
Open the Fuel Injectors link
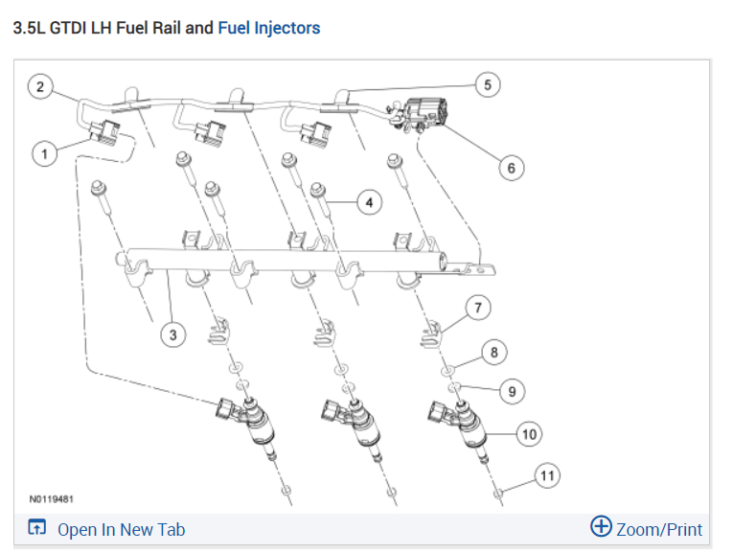pyautogui.click(x=269, y=28)
